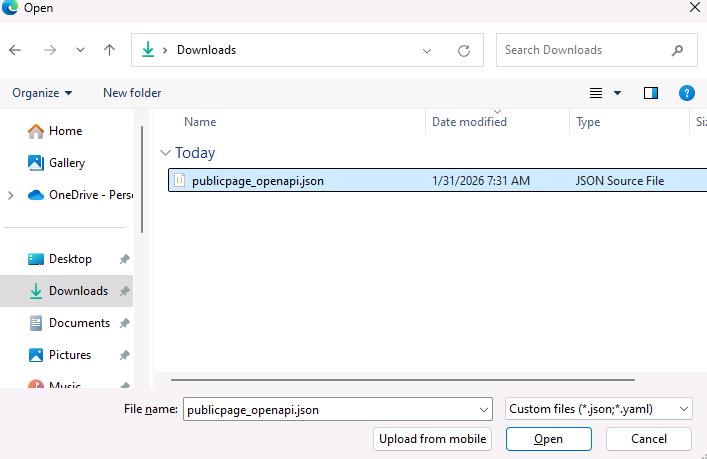
Task: Open the Organize menu
Action: (42, 93)
